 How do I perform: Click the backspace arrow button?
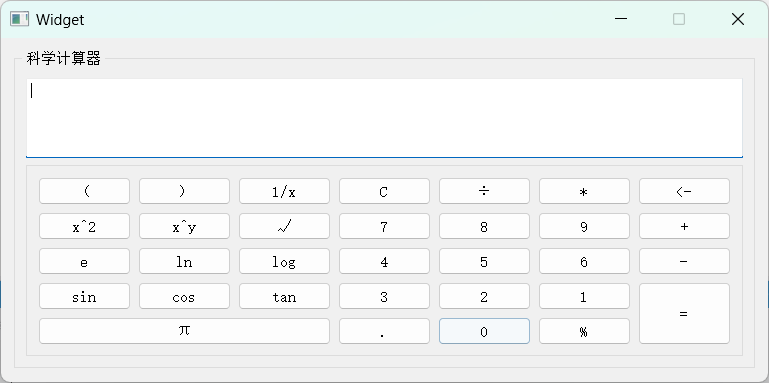tap(684, 191)
